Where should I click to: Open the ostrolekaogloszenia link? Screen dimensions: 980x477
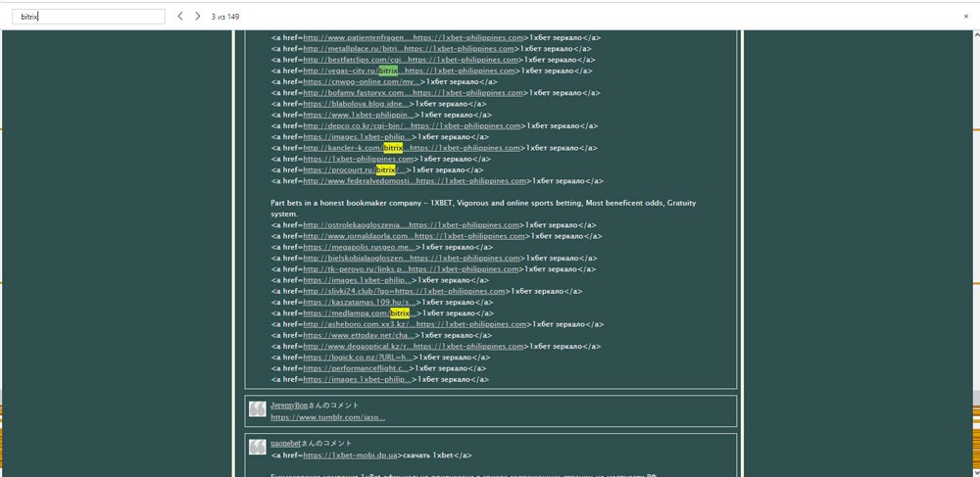pyautogui.click(x=412, y=224)
